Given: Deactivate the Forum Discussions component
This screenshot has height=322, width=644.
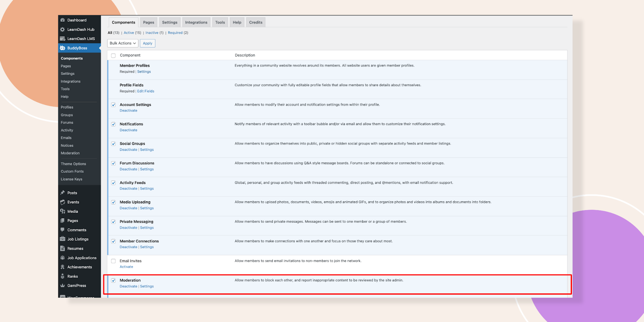Looking at the screenshot, I should click(x=128, y=169).
